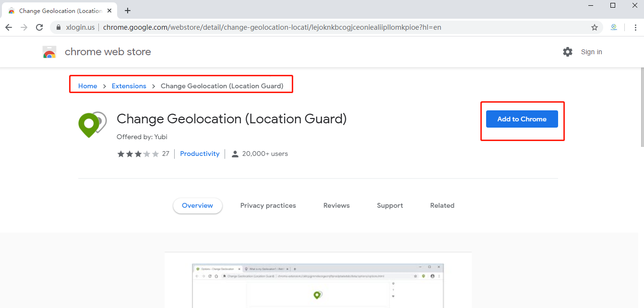Click the star rating of the extension

point(138,154)
